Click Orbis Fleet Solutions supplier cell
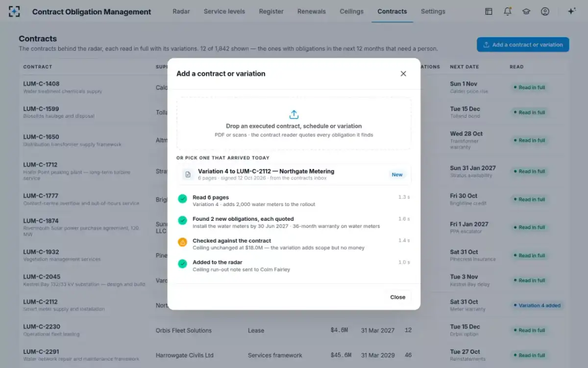588x368 pixels. point(184,331)
